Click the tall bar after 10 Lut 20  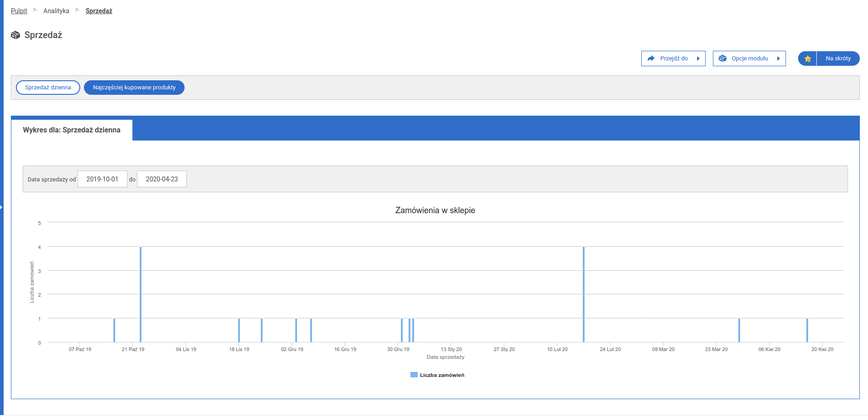tap(584, 295)
